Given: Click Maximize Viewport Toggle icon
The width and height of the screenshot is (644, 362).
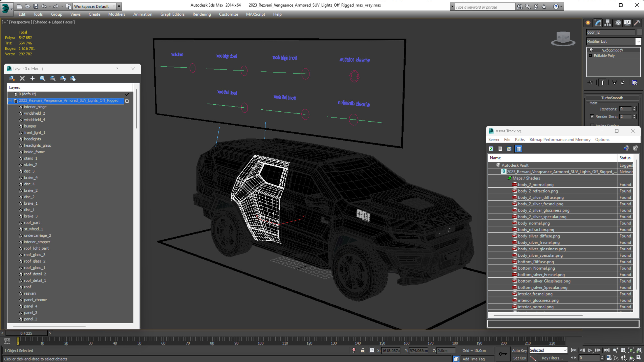Looking at the screenshot, I should coord(639,358).
